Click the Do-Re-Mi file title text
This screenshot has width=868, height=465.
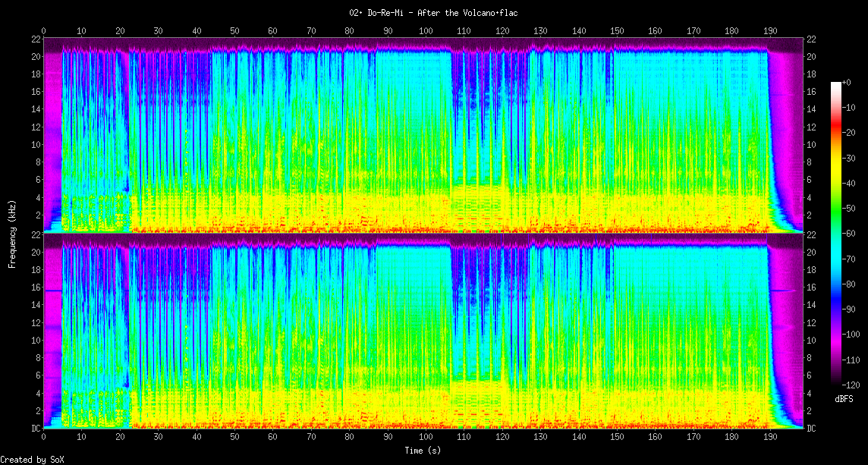(x=433, y=13)
